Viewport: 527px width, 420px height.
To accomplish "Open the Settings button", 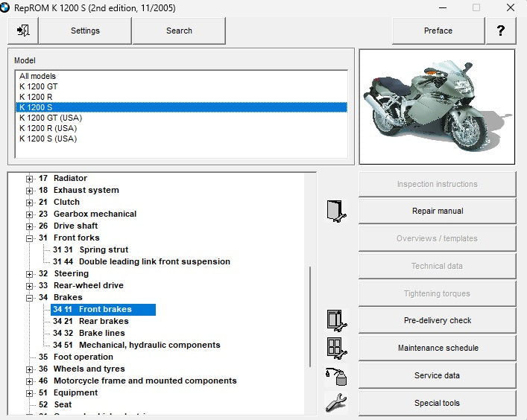I will coord(85,31).
